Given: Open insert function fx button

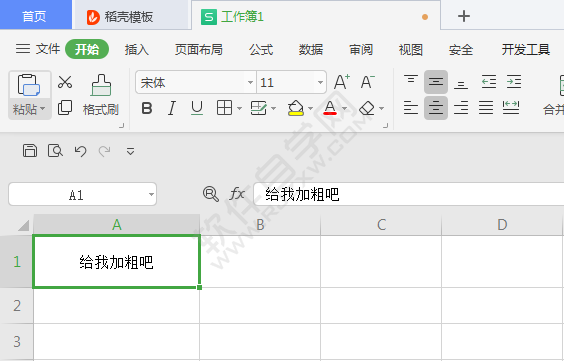Looking at the screenshot, I should [237, 194].
